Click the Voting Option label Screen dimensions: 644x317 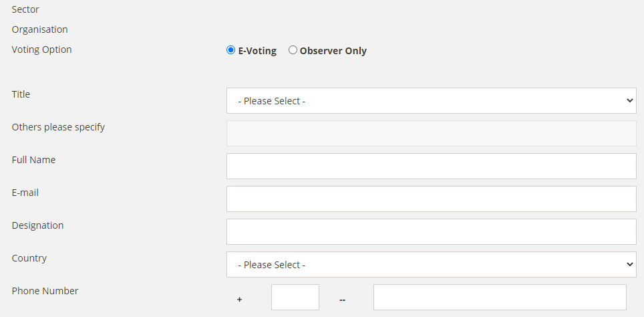pyautogui.click(x=42, y=49)
